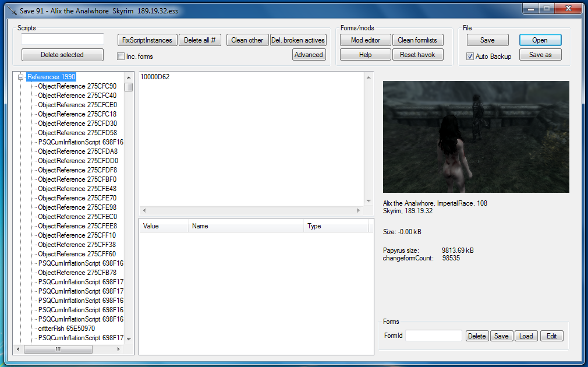
Task: Click the 10000D62 text entry
Action: pyautogui.click(x=155, y=77)
